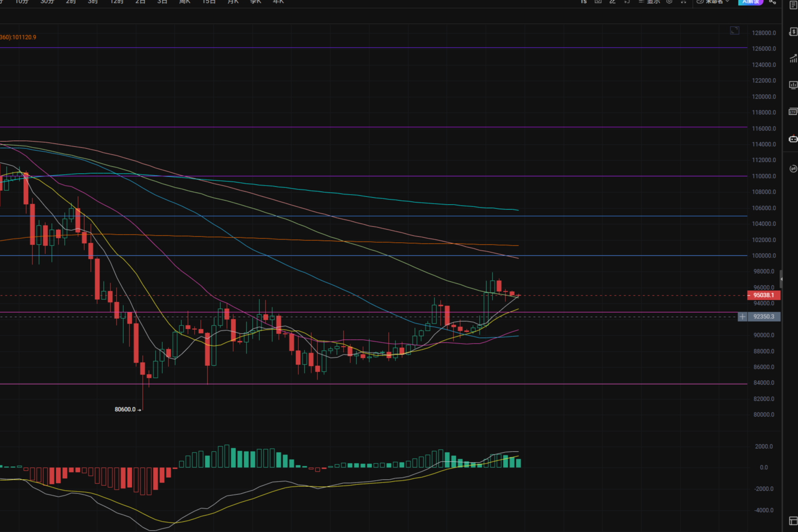
Task: Click the share icon at top right
Action: pyautogui.click(x=772, y=2)
